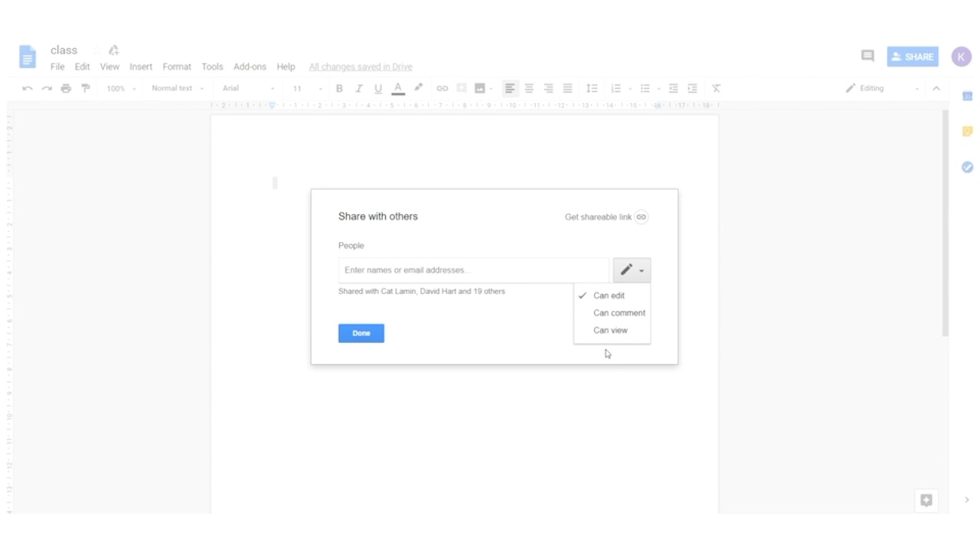Open the Google Docs home icon
This screenshot has height=551, width=980.
(28, 57)
